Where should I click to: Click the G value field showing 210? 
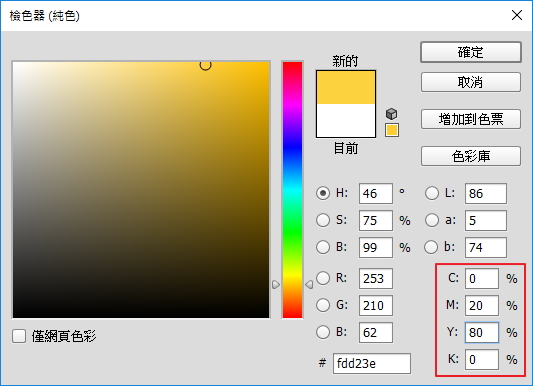[376, 305]
